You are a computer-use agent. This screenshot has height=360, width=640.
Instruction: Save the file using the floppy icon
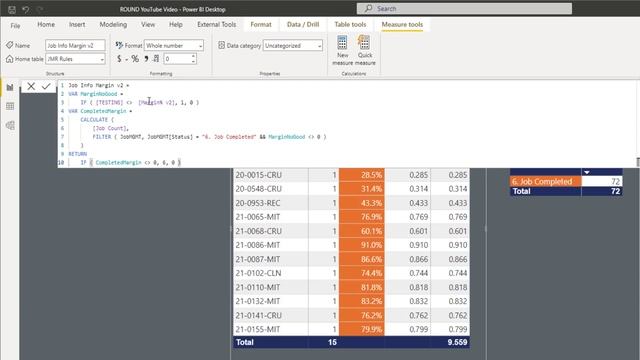(x=12, y=9)
